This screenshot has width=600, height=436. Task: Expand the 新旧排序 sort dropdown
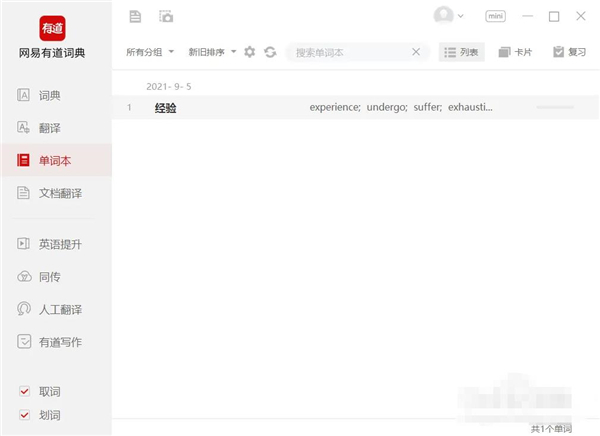212,52
